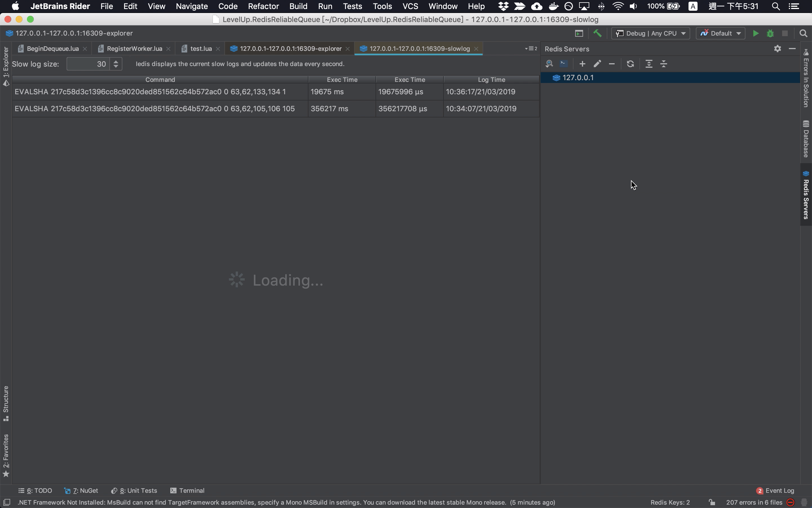Image resolution: width=812 pixels, height=508 pixels.
Task: Close the test.lua tab
Action: pyautogui.click(x=218, y=49)
